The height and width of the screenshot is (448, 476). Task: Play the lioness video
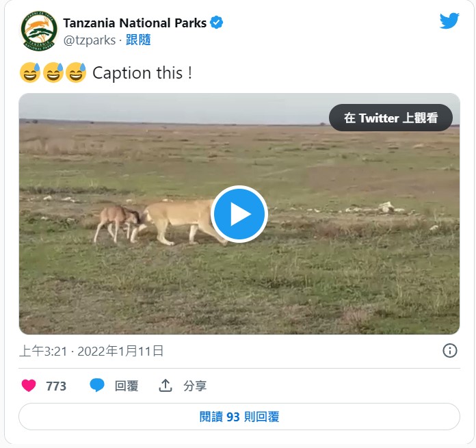(x=239, y=214)
